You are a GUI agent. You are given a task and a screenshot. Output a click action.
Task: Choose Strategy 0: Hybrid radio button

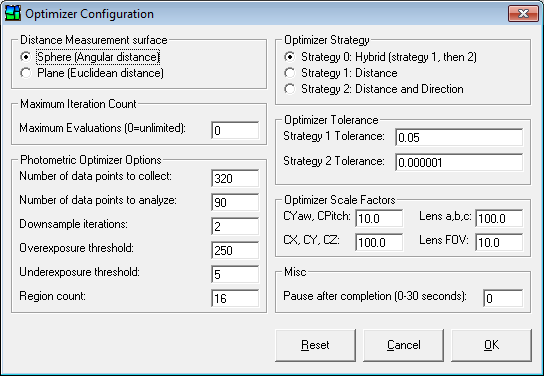[290, 57]
